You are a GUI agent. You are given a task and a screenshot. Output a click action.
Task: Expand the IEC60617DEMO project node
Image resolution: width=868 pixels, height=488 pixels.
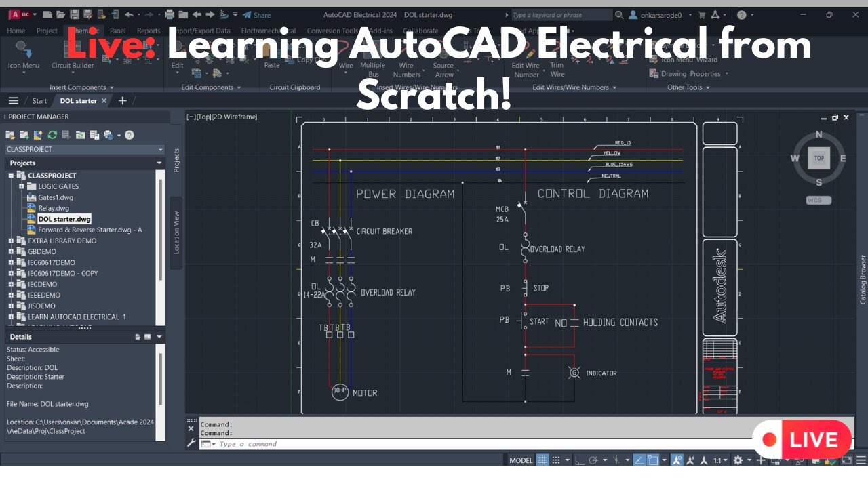(x=11, y=262)
